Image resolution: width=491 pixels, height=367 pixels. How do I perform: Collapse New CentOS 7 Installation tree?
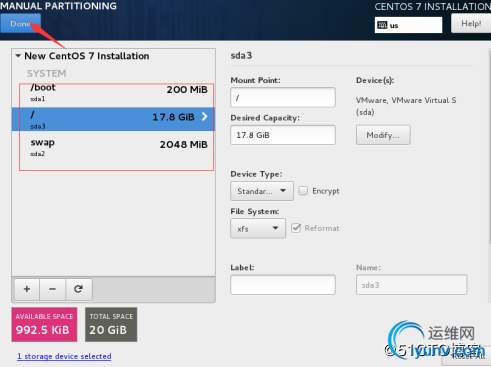click(18, 56)
